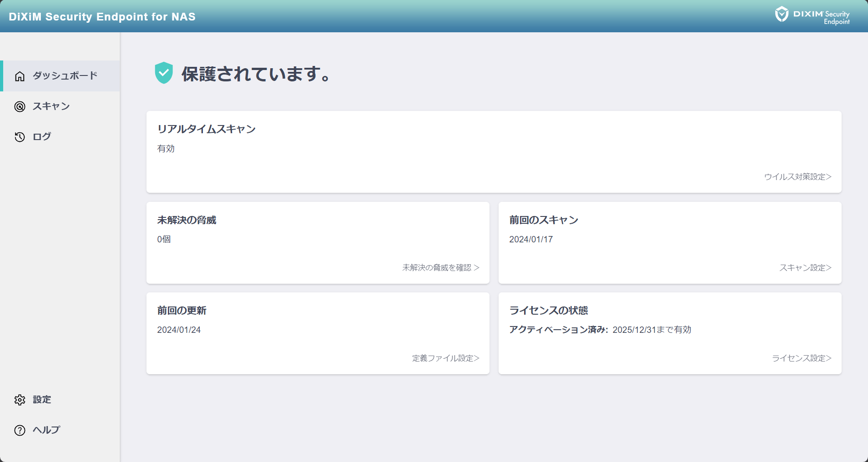Viewport: 868px width, 462px height.
Task: Click the log history clock icon
Action: pos(20,137)
